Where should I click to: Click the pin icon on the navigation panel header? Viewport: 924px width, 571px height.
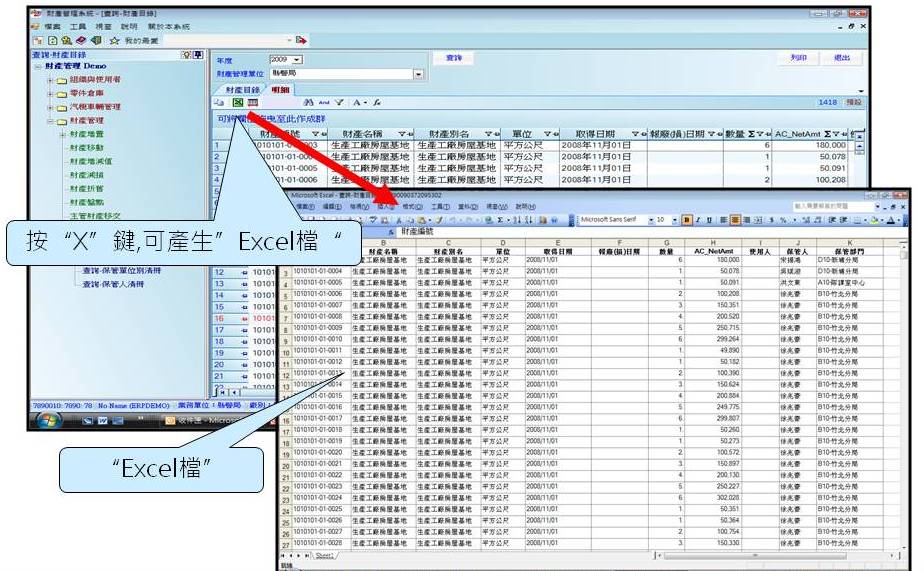coord(198,54)
